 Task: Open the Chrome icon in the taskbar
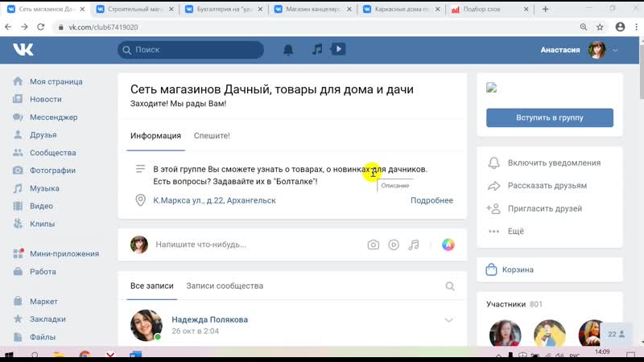(85, 355)
